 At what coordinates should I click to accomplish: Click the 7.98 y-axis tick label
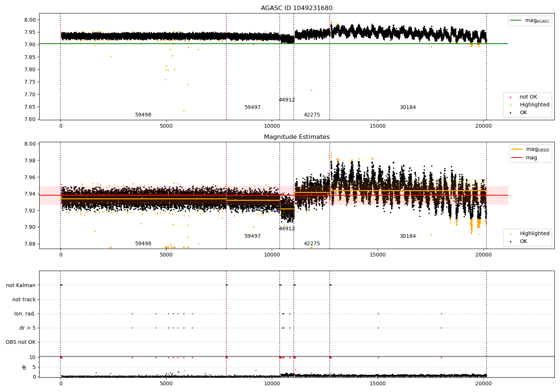[x=30, y=161]
